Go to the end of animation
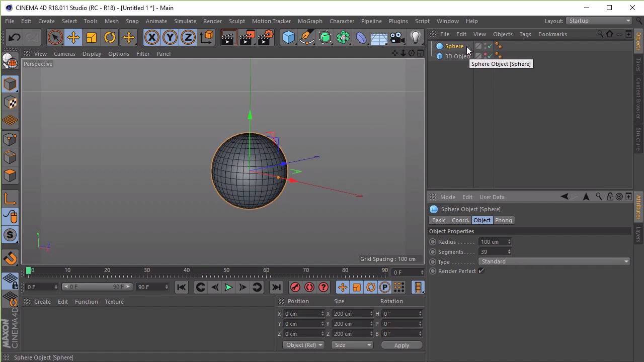Screen dimensions: 644x362 (x=276, y=287)
